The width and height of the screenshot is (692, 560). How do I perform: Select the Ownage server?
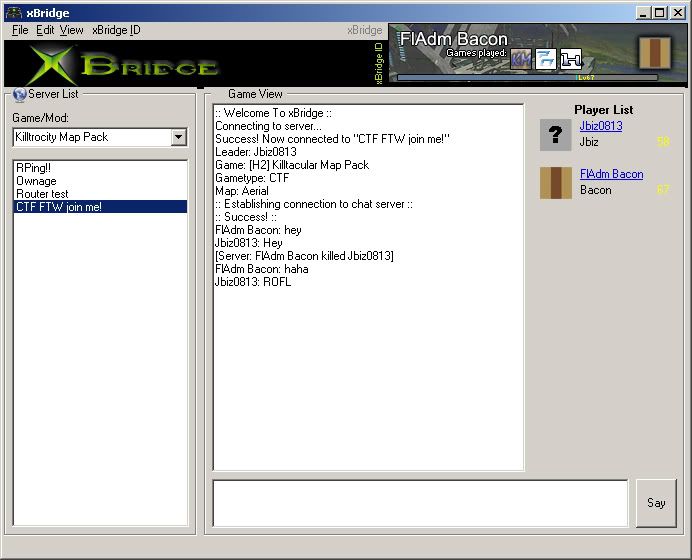(100, 181)
